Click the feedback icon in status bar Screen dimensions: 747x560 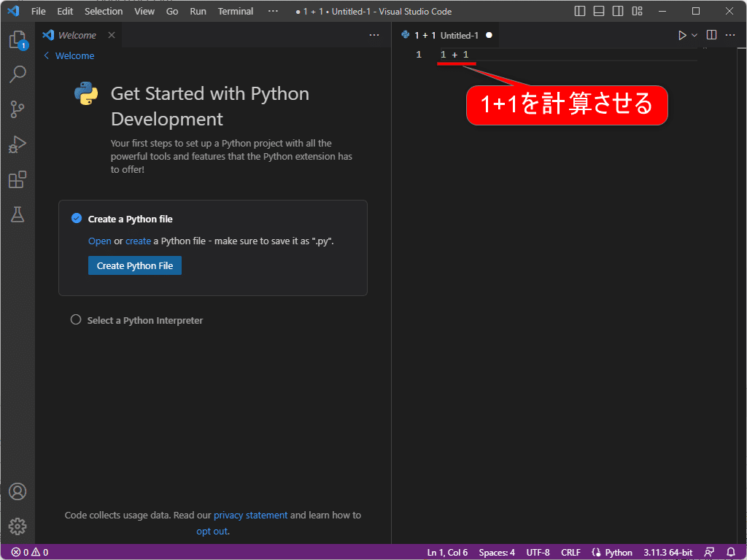[x=709, y=553]
